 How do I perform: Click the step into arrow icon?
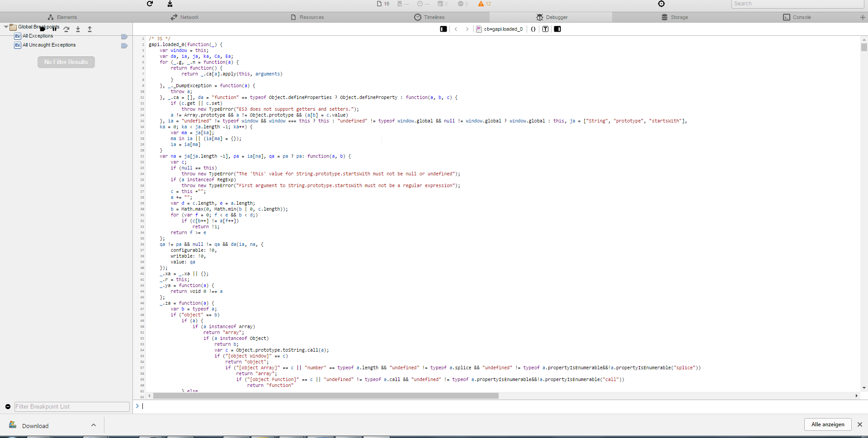[78, 29]
